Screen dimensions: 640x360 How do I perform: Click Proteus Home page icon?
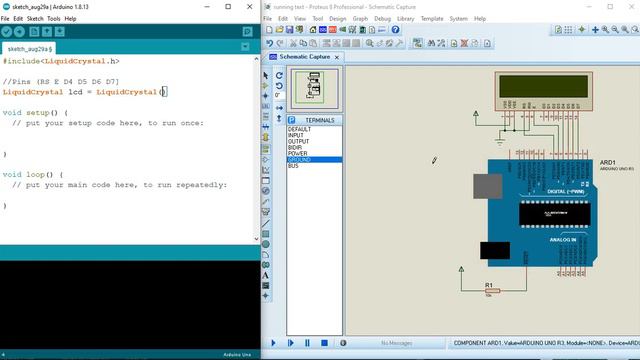[313, 30]
